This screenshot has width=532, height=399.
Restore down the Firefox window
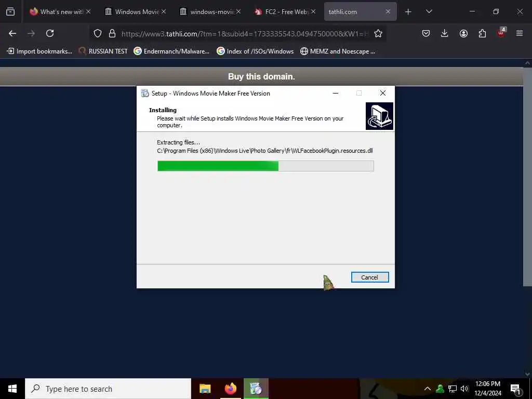coord(496,11)
